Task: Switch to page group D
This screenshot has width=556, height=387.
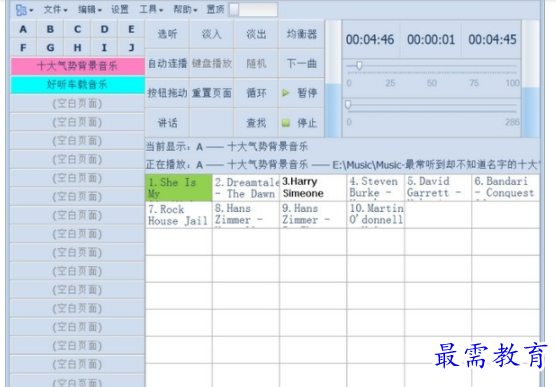Action: (104, 29)
